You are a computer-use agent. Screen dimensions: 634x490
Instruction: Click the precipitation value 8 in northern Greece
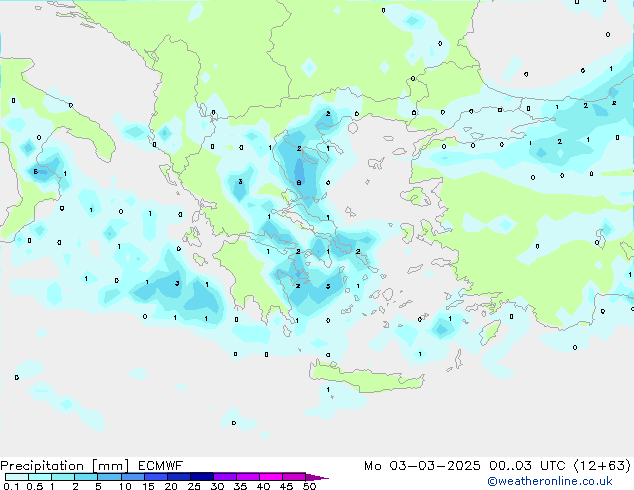299,183
